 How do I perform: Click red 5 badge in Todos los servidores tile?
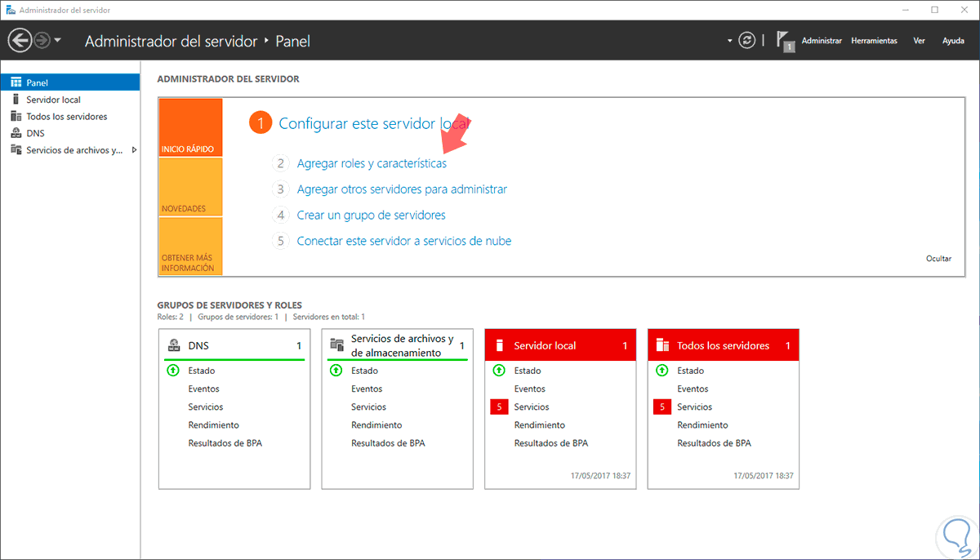click(x=662, y=407)
